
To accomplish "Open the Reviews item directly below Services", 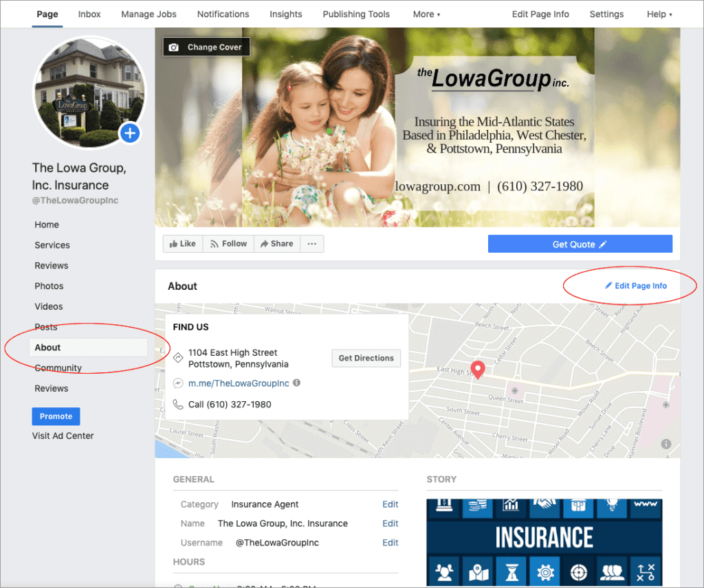I will [51, 266].
